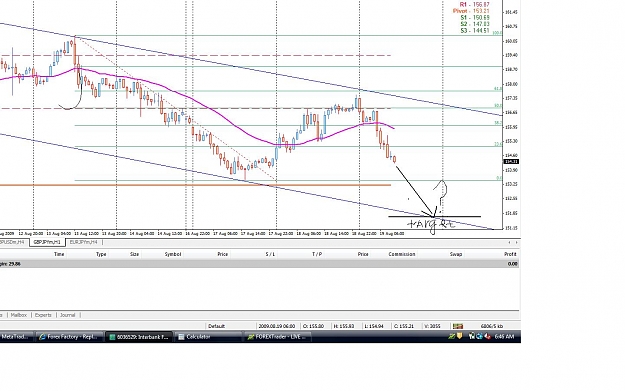
Task: Switch to the Experts terminal tab
Action: coord(43,315)
